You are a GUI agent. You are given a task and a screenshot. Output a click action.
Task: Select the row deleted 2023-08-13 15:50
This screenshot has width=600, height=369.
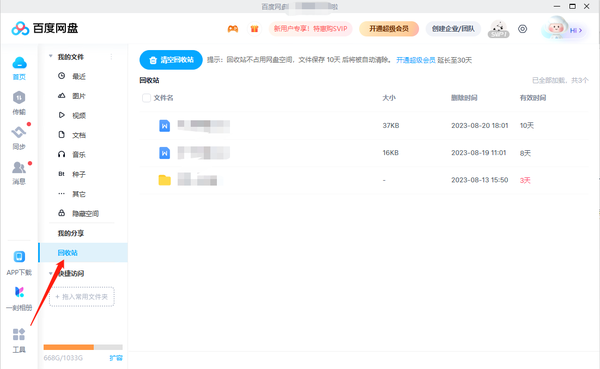point(364,180)
